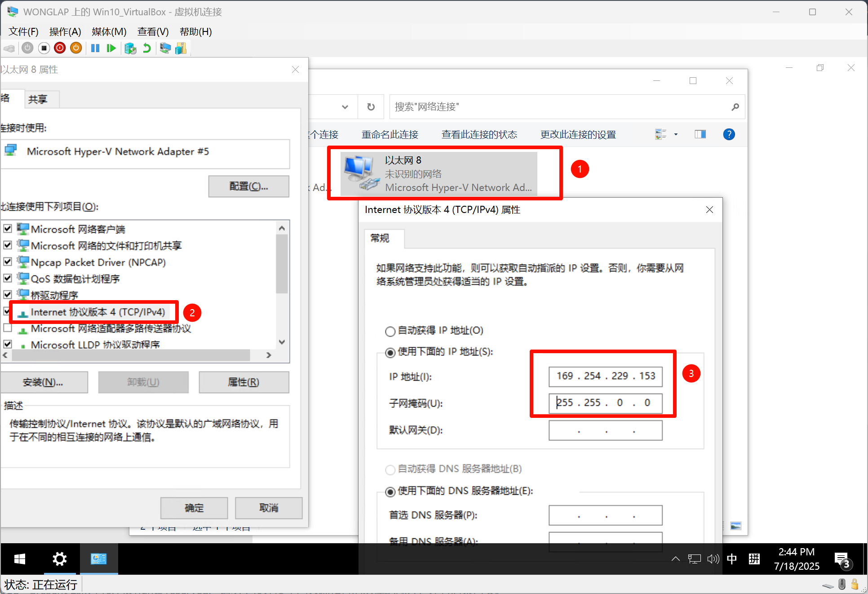Viewport: 868px width, 594px height.
Task: Open the Windows Start menu
Action: (19, 559)
